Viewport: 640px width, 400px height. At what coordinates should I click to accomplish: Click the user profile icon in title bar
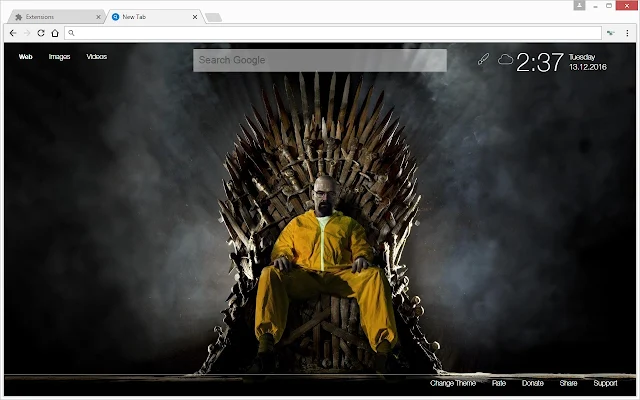[579, 5]
